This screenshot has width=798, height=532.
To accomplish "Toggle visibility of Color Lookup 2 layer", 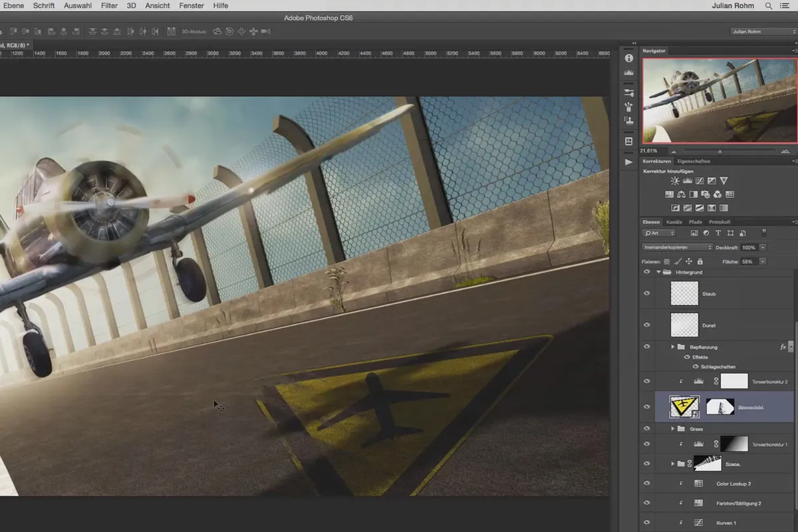I will (x=646, y=483).
